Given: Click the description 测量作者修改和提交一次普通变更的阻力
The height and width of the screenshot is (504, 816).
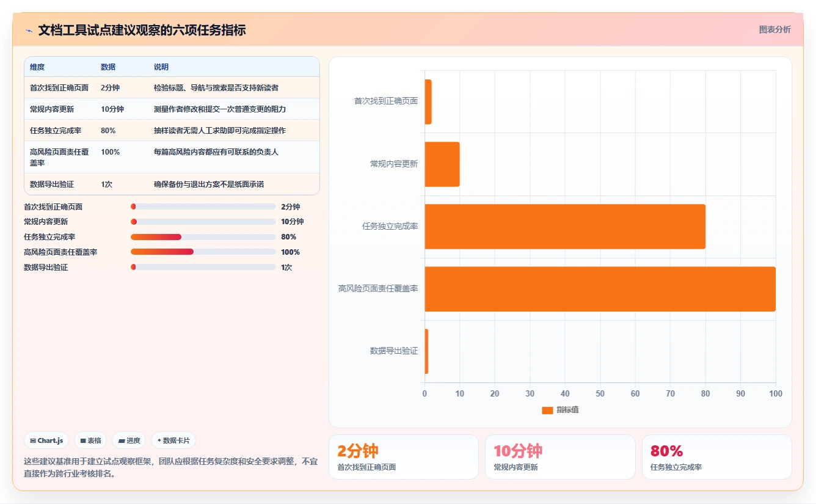Looking at the screenshot, I should (220, 109).
